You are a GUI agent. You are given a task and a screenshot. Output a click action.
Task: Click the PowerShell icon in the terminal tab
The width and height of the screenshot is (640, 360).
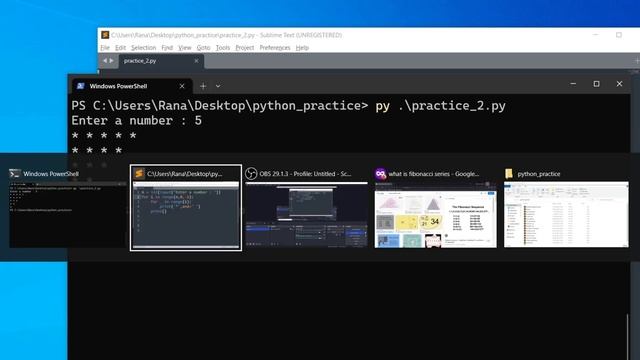coord(80,86)
